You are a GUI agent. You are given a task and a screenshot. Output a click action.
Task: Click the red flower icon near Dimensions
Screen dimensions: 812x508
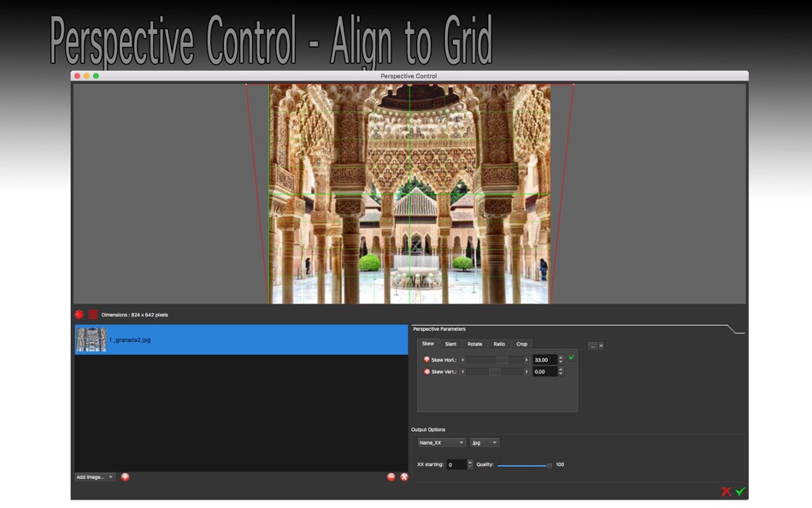pyautogui.click(x=78, y=315)
